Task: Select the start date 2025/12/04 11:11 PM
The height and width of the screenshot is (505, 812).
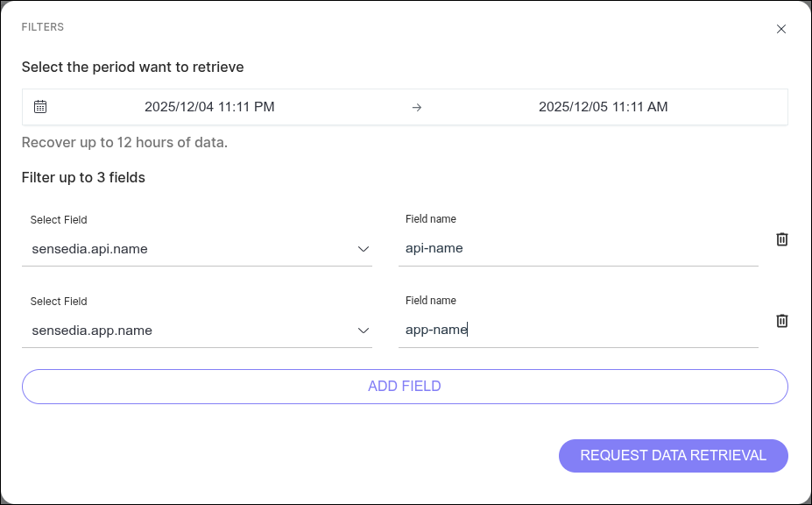Action: 209,106
